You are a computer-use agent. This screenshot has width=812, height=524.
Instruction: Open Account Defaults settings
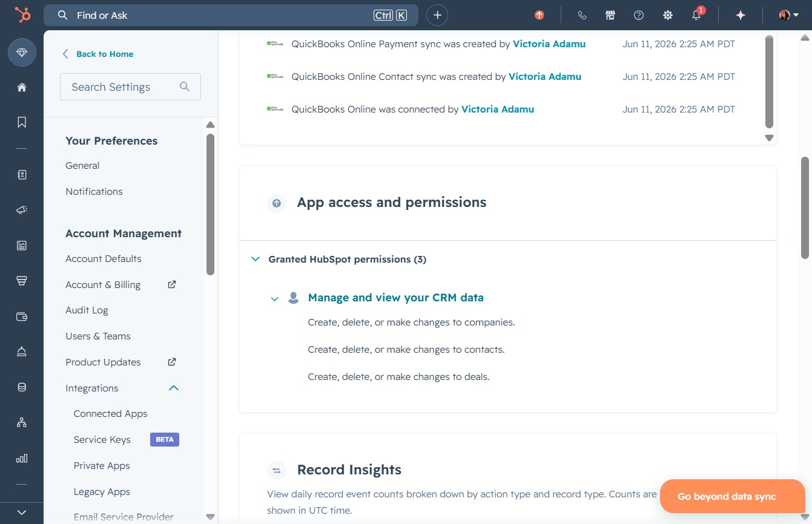click(104, 258)
